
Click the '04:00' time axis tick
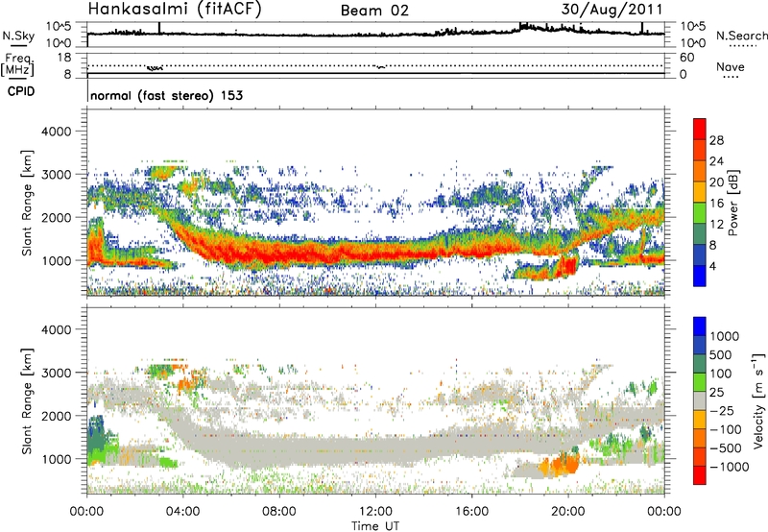(x=182, y=512)
